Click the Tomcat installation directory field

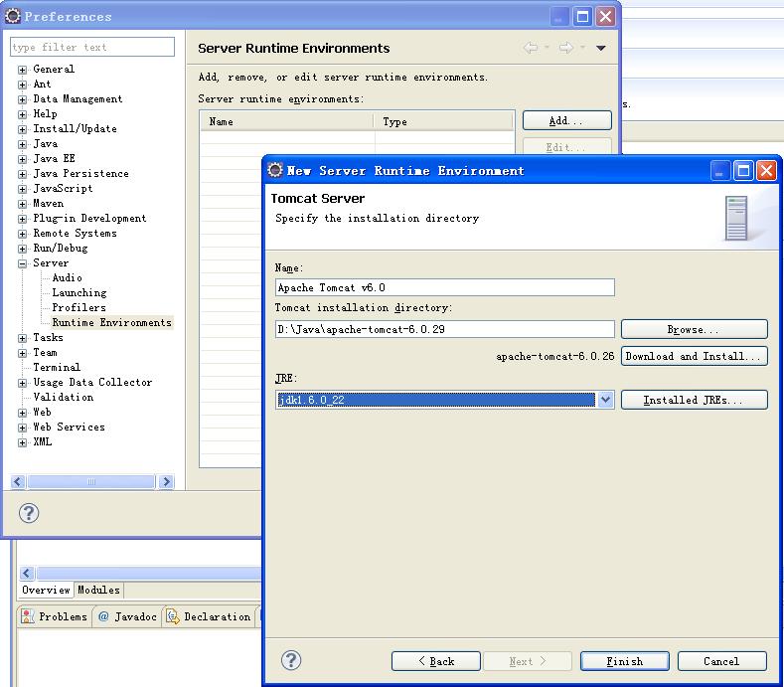(x=444, y=329)
